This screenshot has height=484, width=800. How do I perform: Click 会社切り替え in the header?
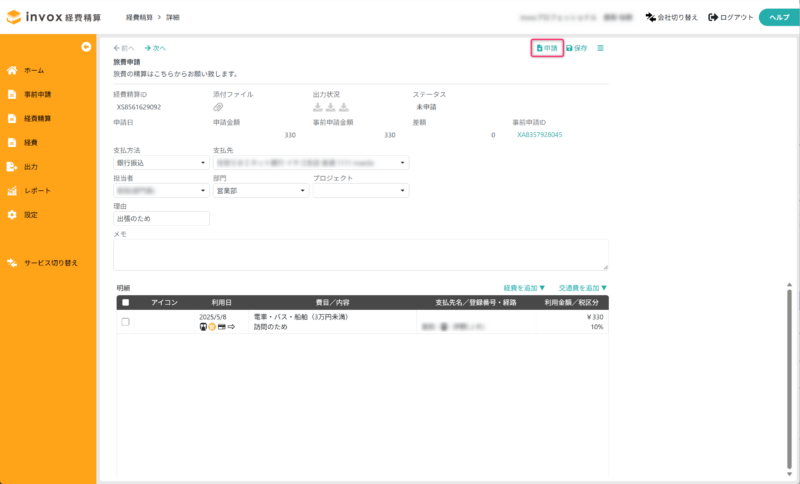[x=671, y=17]
